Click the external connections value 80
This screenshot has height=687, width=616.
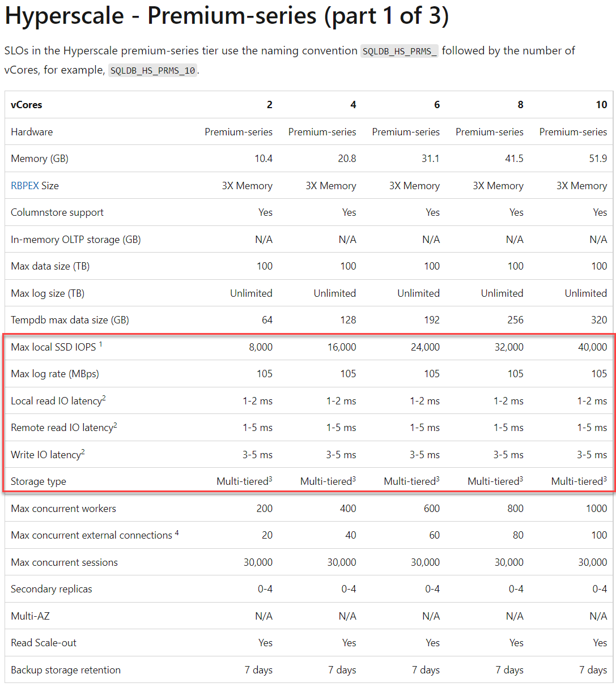[x=518, y=535]
